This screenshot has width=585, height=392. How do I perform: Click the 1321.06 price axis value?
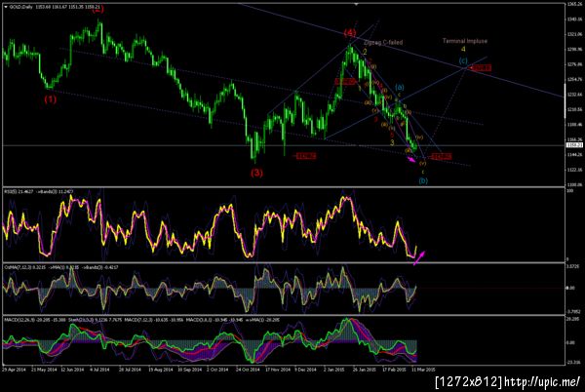tap(574, 34)
